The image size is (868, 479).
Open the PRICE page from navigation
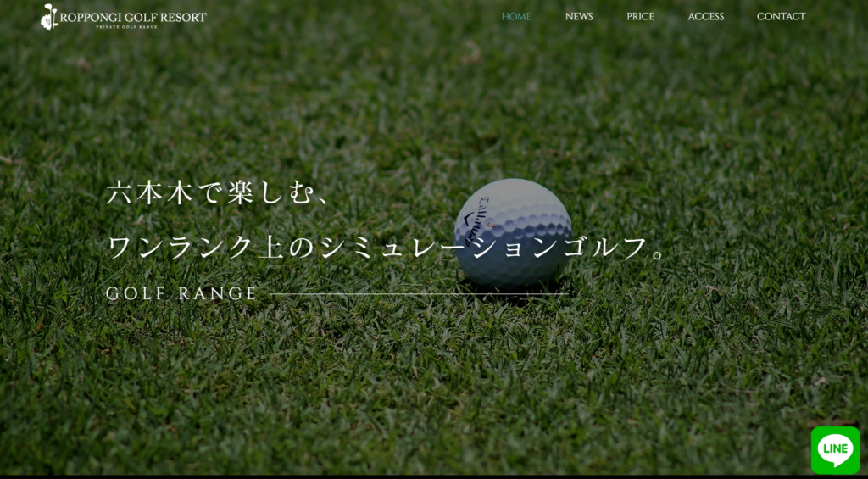click(640, 17)
